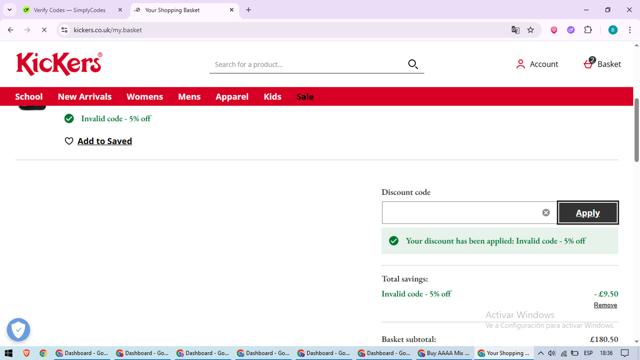The image size is (640, 360).
Task: Click the £180.50 basket subtotal
Action: 604,339
